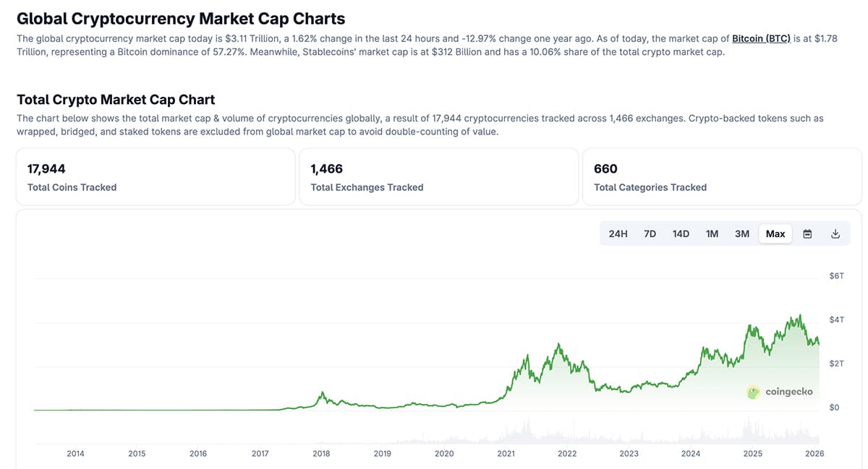868x469 pixels.
Task: Download the chart data
Action: point(835,233)
